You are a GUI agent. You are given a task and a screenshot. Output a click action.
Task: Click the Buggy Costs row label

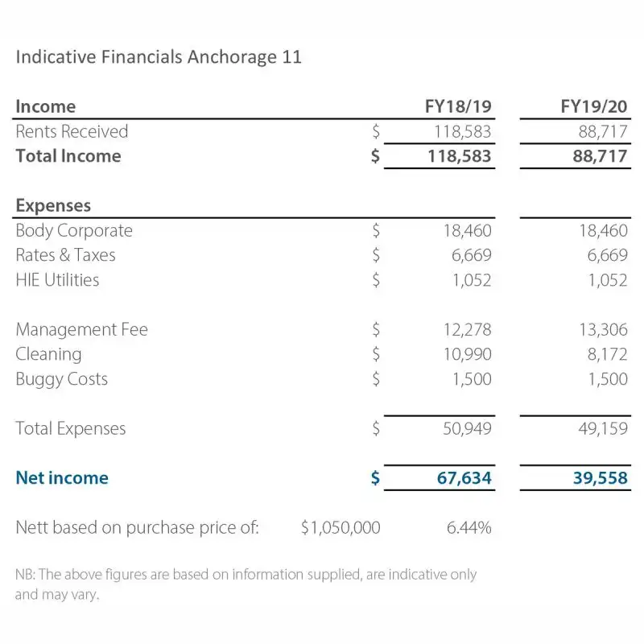61,379
